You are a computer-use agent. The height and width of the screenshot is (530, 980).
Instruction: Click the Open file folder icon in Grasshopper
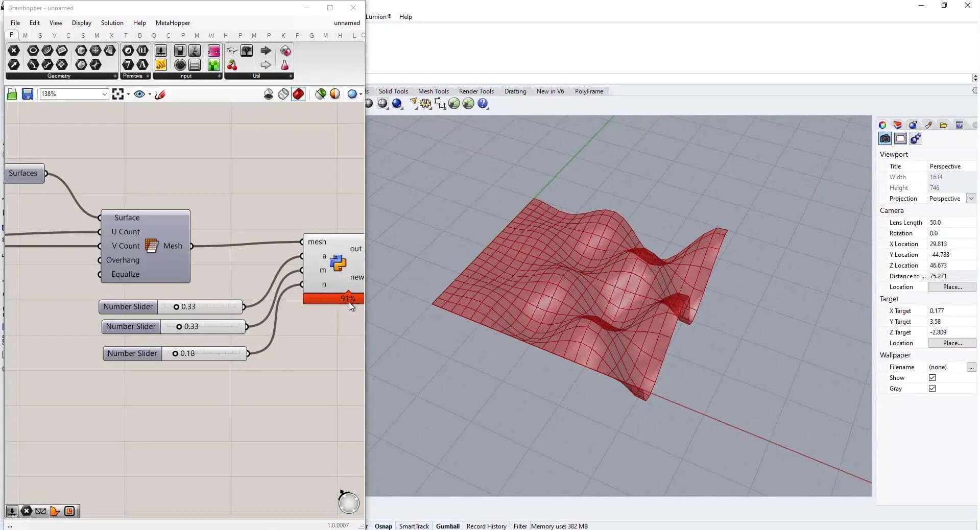[12, 94]
